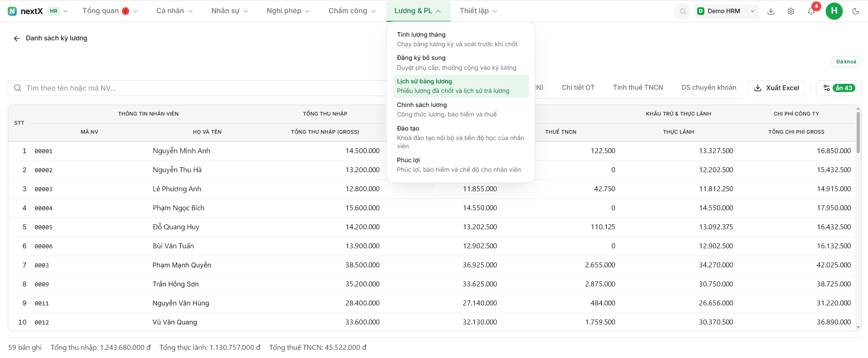Expand the Thiết lập menu

click(x=479, y=11)
